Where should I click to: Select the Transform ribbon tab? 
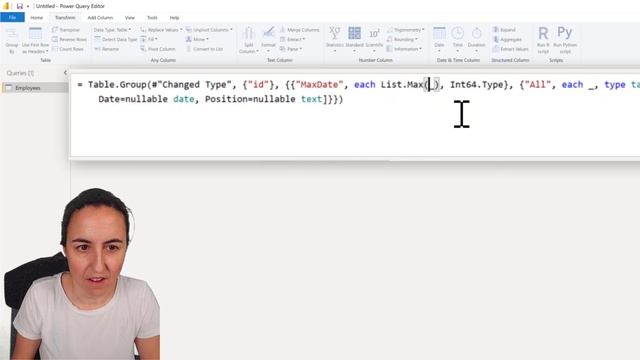pyautogui.click(x=65, y=18)
